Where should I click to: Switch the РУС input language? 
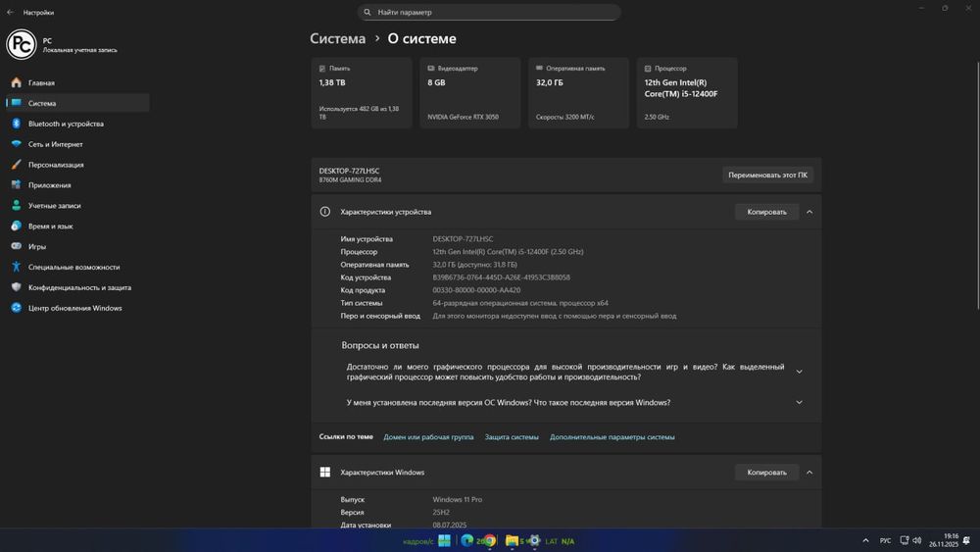click(885, 541)
